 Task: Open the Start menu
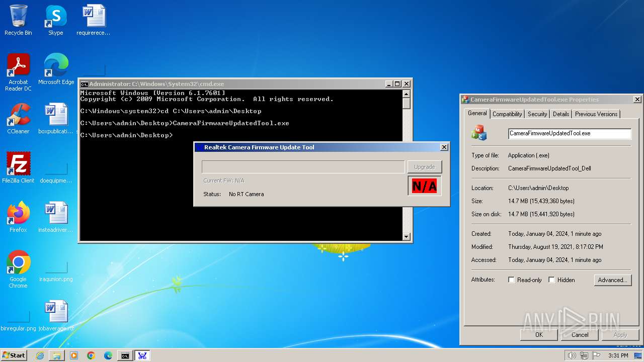14,355
